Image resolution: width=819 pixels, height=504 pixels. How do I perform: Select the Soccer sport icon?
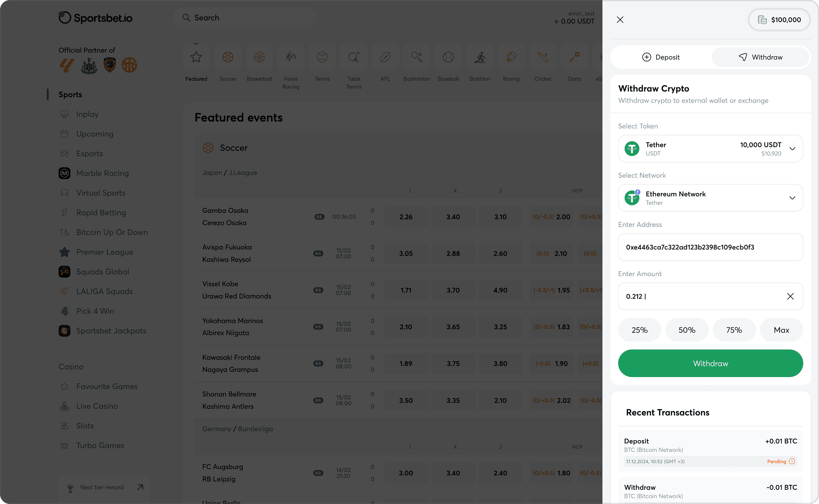point(228,57)
